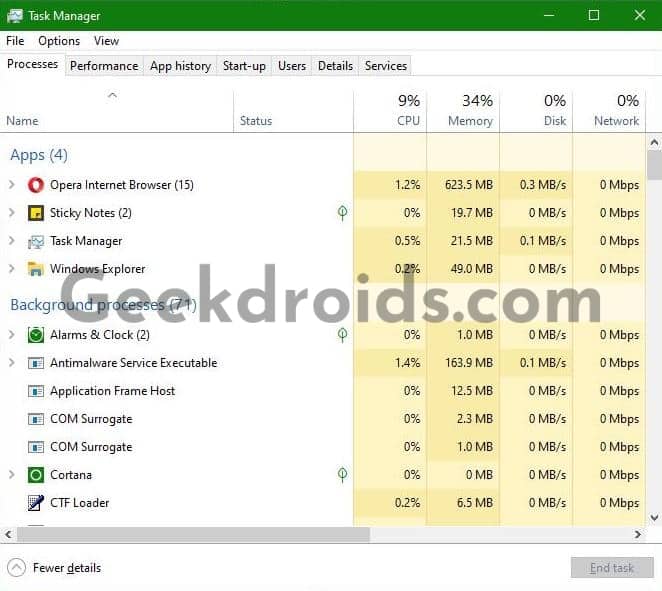Click the Apps (4) group heading
The image size is (662, 591).
coord(39,155)
